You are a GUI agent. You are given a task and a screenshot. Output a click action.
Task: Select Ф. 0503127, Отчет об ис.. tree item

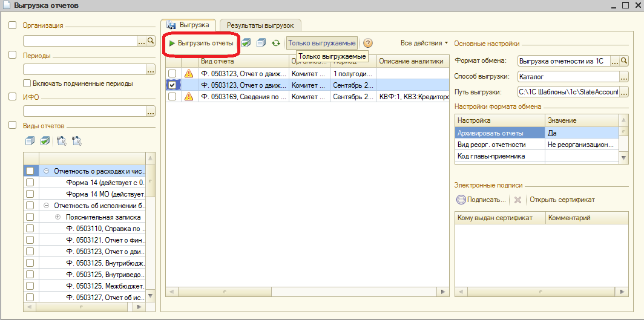click(105, 298)
